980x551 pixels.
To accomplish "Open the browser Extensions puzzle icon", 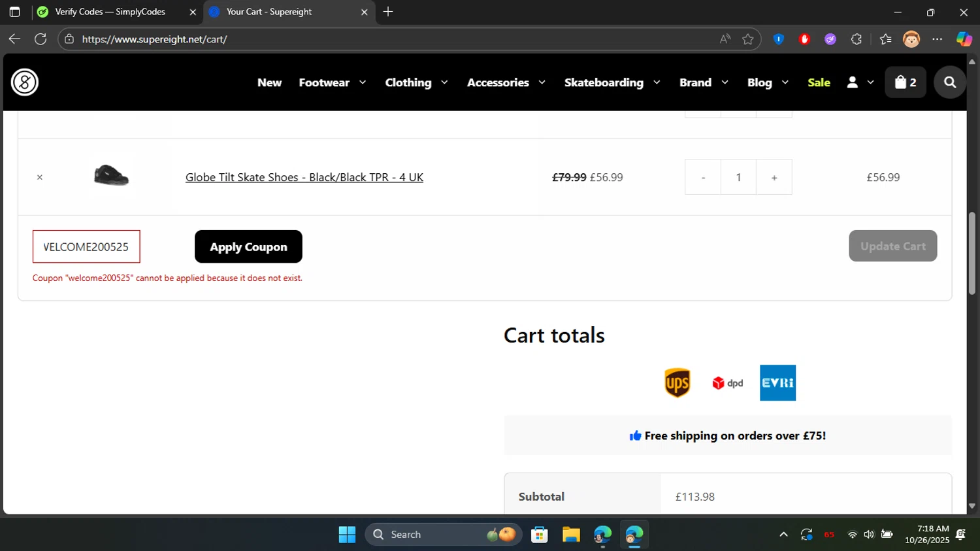I will click(857, 39).
